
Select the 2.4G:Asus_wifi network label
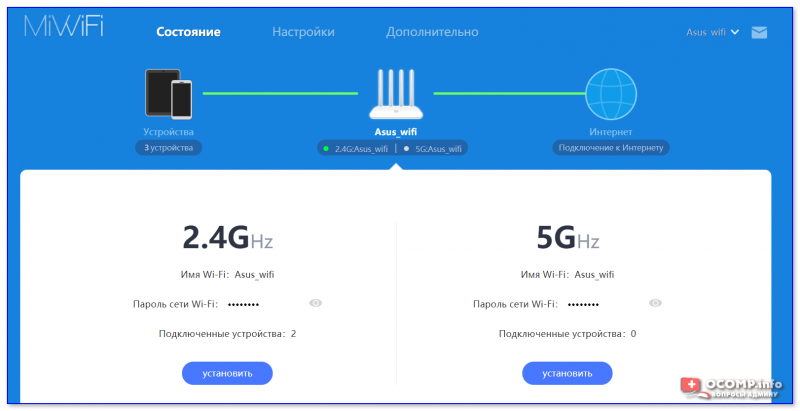(x=361, y=149)
